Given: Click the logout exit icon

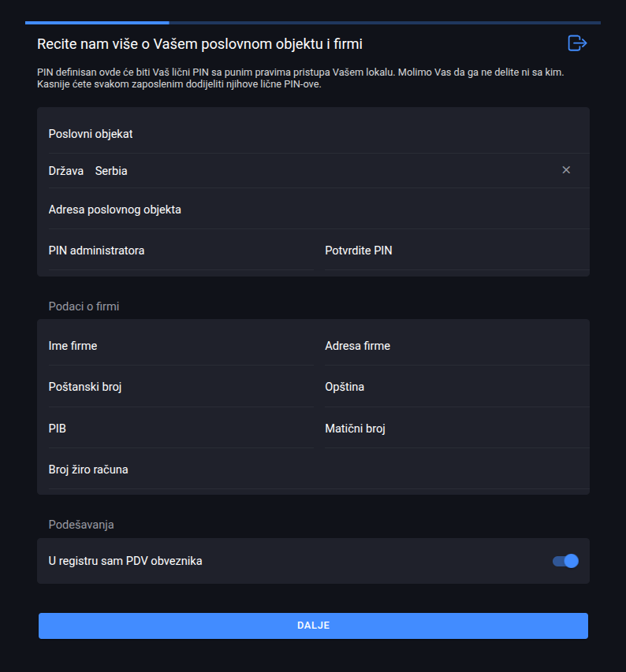Looking at the screenshot, I should [577, 43].
